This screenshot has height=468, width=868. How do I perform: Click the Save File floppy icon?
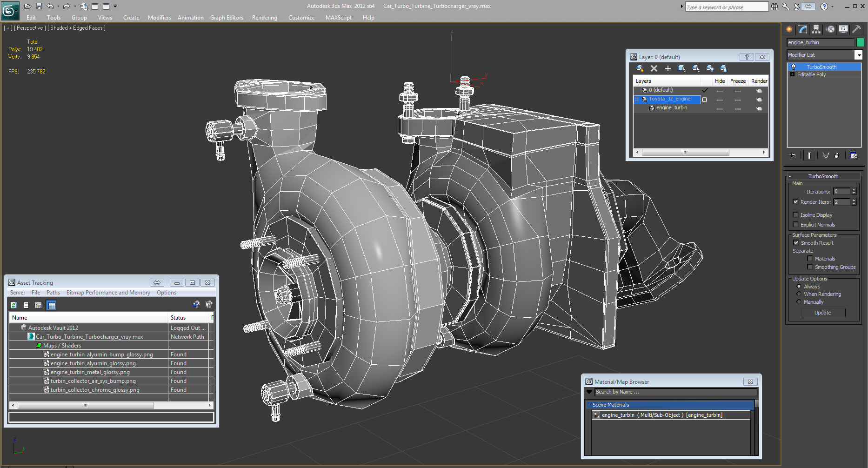tap(39, 6)
